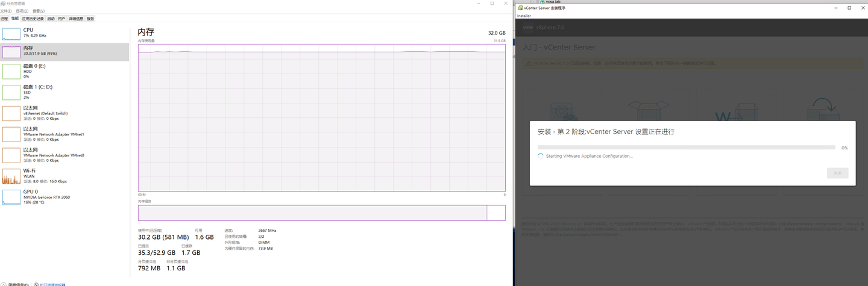Click the '73.9 MB' hardware reserved value
Screen dimensions: 868x286
[x=266, y=248]
